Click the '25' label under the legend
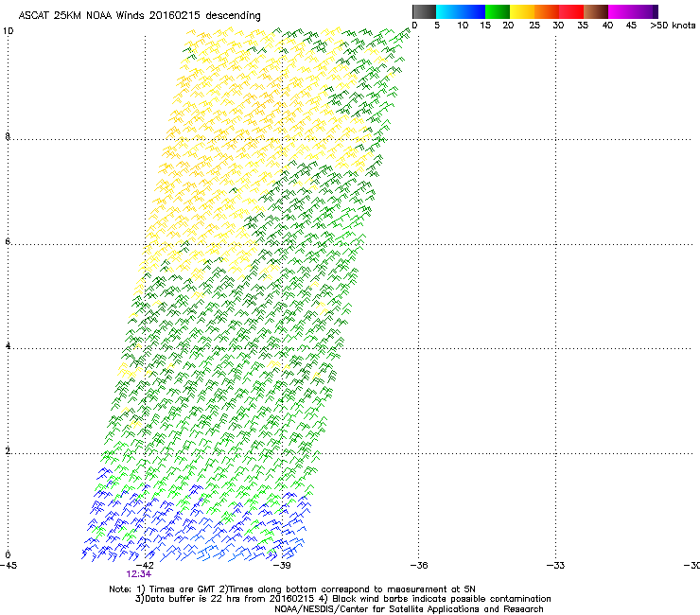Viewport: 700px width, 615px height. [x=534, y=26]
